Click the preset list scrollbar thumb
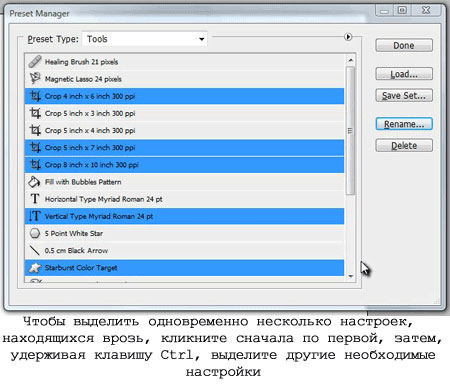 350,130
